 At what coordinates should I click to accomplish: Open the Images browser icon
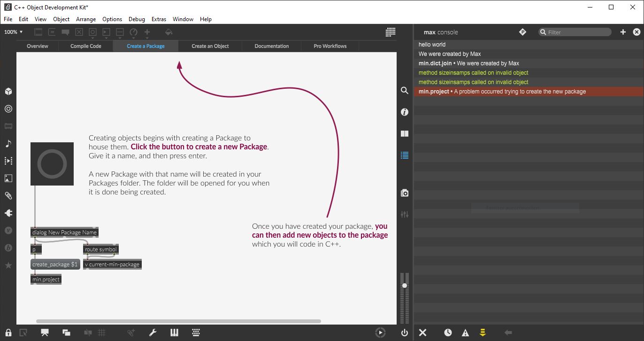pyautogui.click(x=8, y=178)
